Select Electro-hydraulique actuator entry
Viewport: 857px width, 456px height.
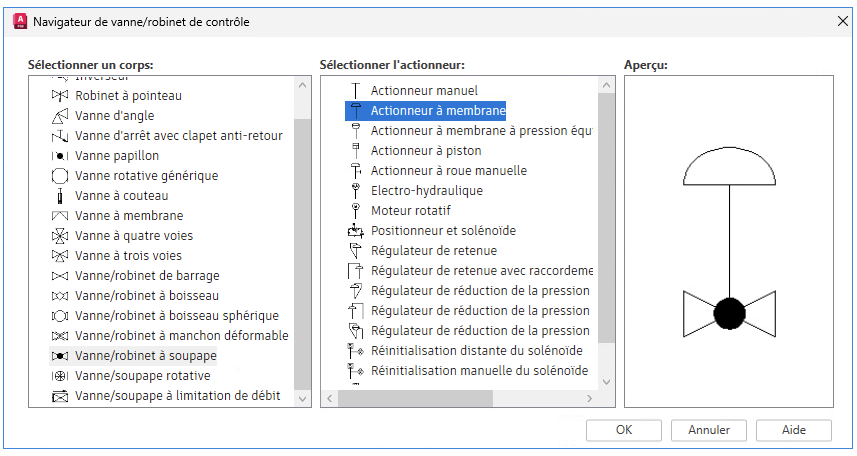(426, 191)
